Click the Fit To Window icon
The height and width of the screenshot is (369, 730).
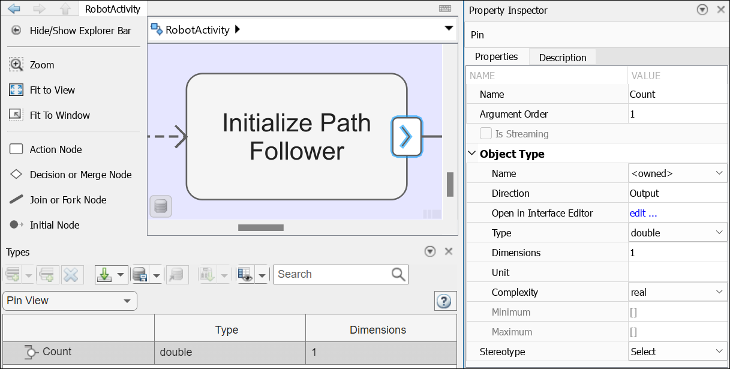click(16, 115)
